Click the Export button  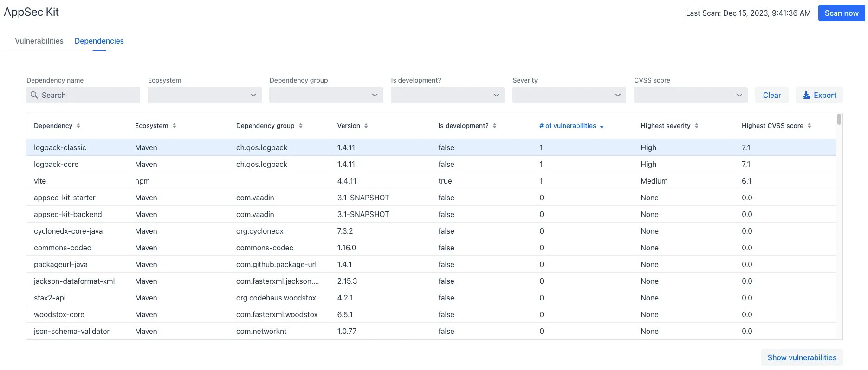819,95
